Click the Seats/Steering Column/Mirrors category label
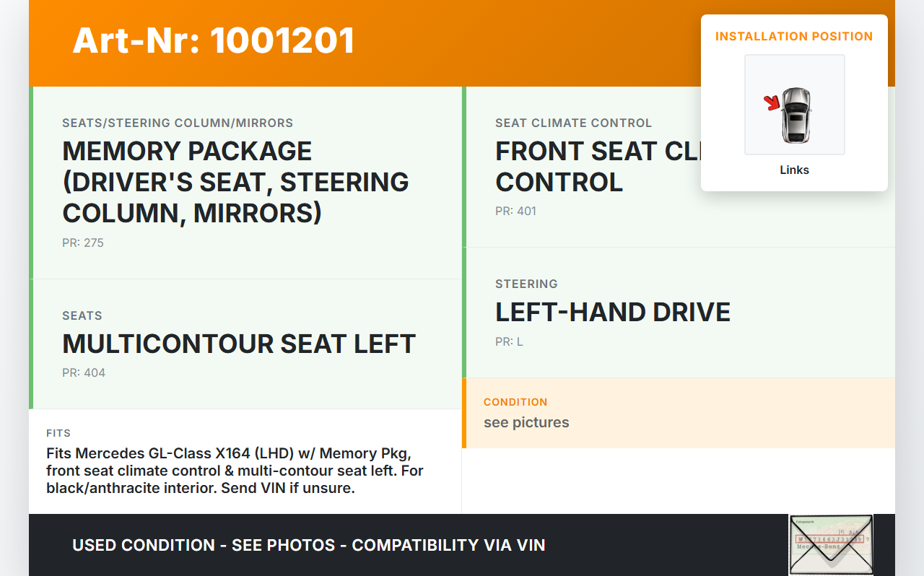924x576 pixels. coord(178,123)
